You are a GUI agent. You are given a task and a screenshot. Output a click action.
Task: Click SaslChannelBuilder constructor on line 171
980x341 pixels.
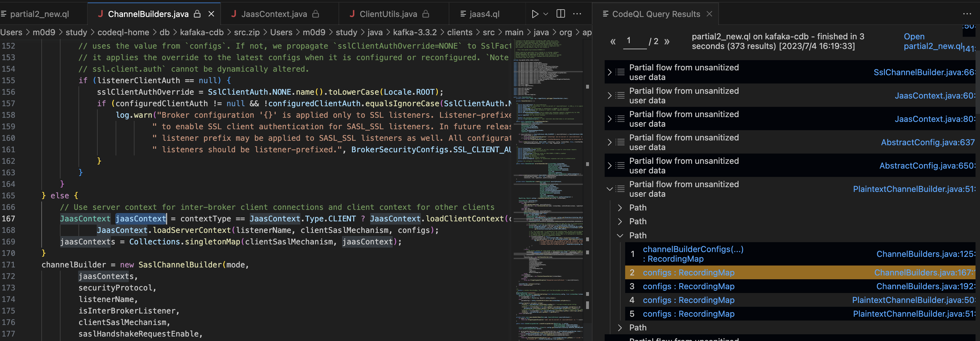pos(180,265)
